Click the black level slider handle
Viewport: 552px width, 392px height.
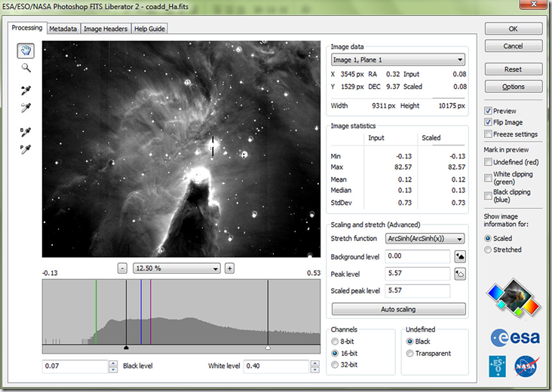[x=127, y=348]
